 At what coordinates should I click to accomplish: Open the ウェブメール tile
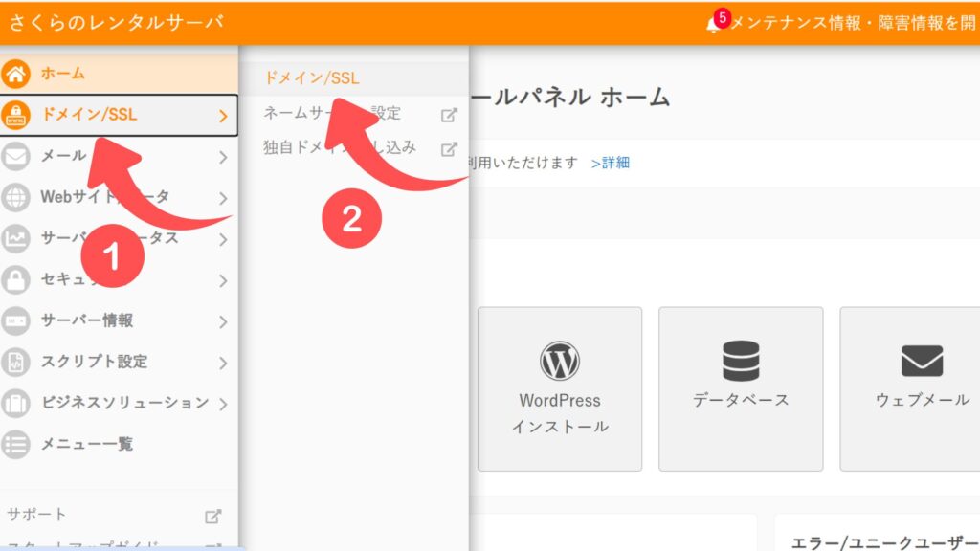(x=910, y=388)
